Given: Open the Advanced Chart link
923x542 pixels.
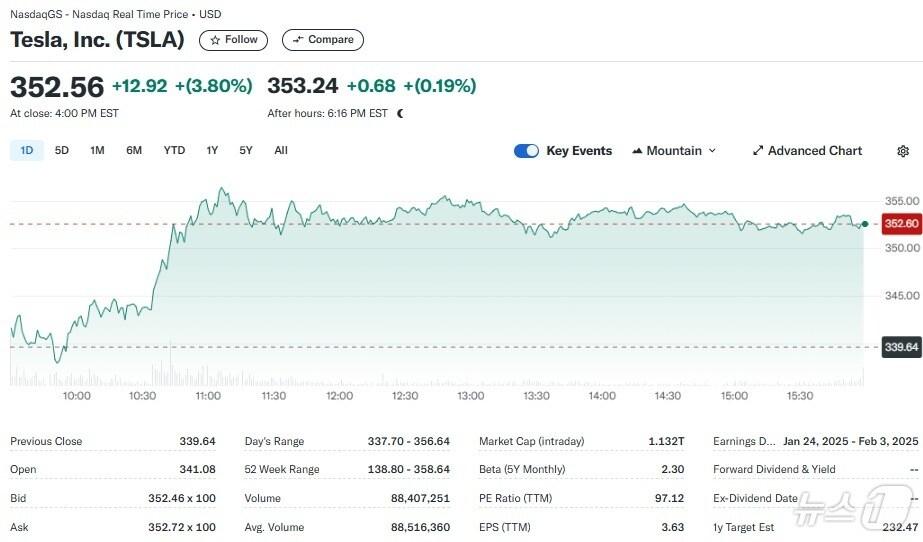Looking at the screenshot, I should click(x=814, y=151).
